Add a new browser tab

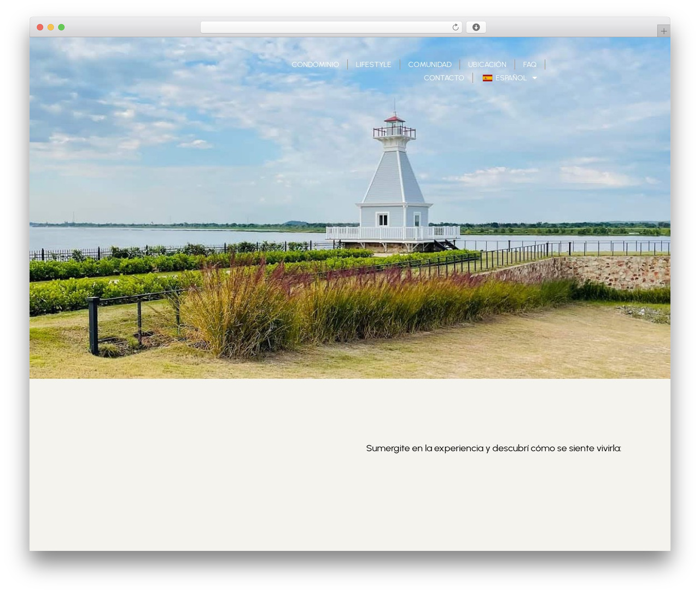(663, 31)
